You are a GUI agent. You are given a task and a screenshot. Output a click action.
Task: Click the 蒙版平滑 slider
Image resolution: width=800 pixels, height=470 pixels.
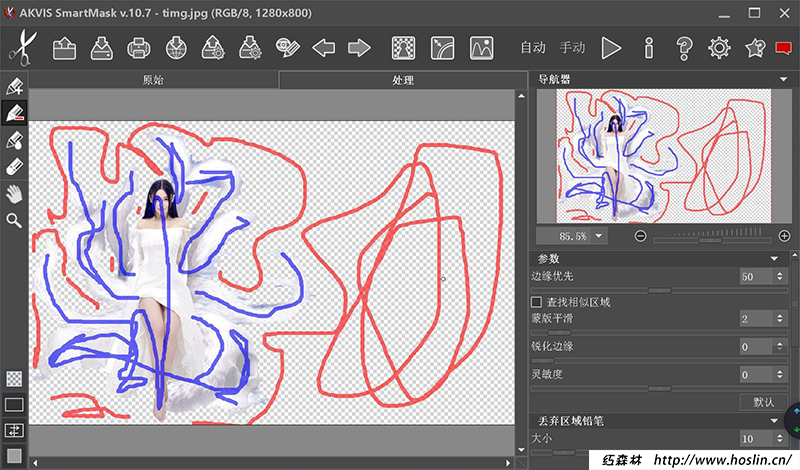(659, 333)
